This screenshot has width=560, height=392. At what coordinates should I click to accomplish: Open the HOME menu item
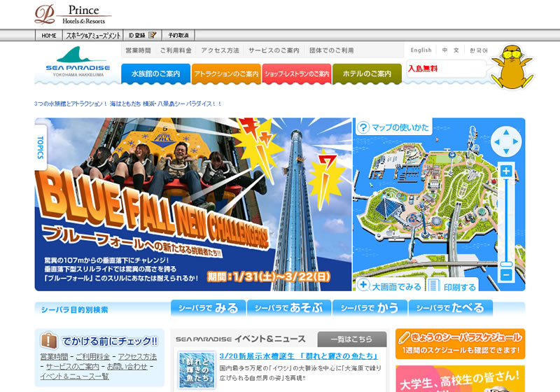tap(49, 35)
